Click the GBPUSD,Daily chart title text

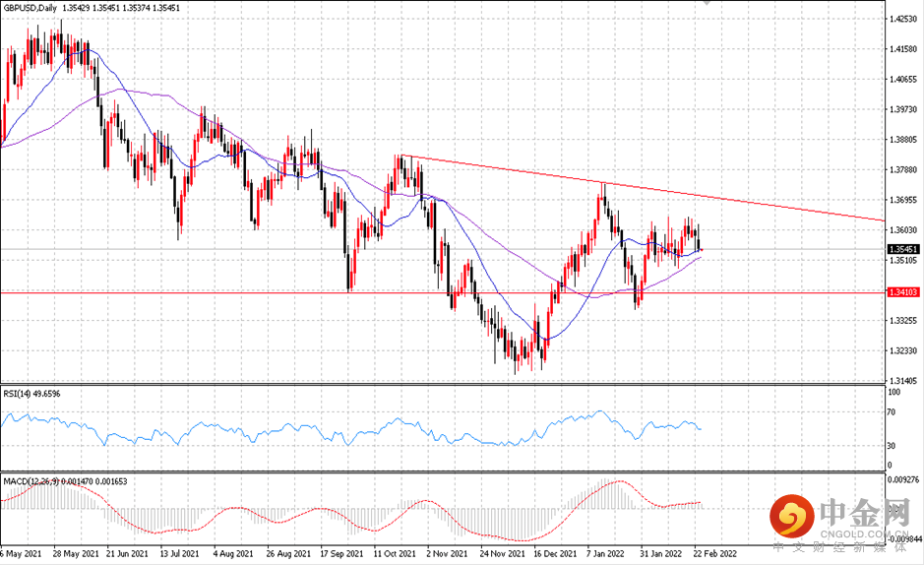click(31, 8)
